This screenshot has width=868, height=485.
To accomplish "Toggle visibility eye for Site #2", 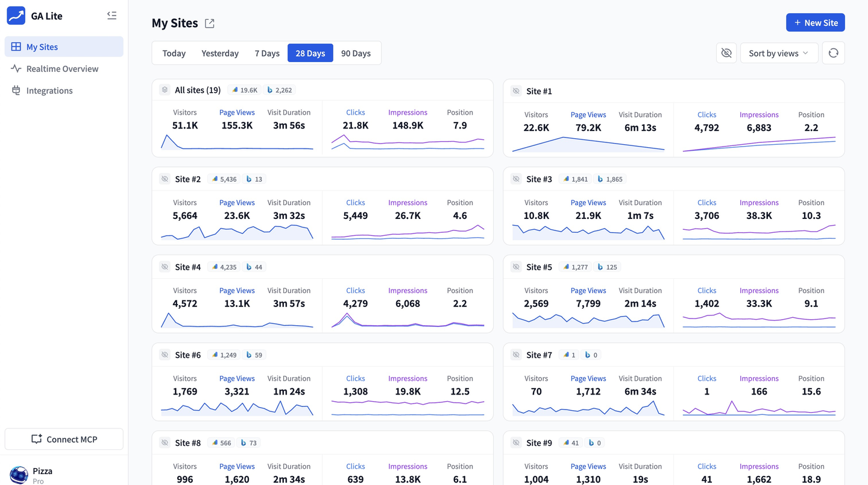I will tap(165, 179).
